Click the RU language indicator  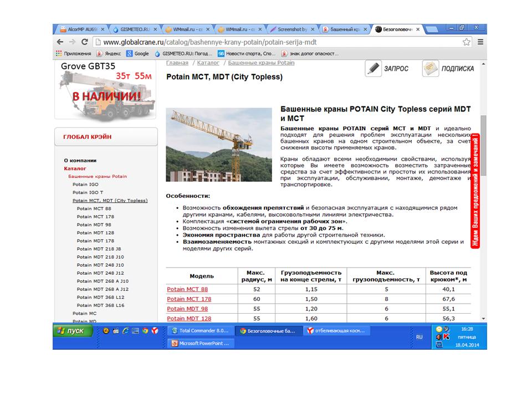tap(420, 337)
